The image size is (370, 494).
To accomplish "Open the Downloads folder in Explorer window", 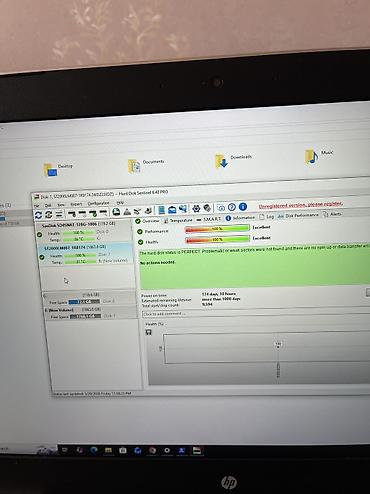I will pos(233,160).
